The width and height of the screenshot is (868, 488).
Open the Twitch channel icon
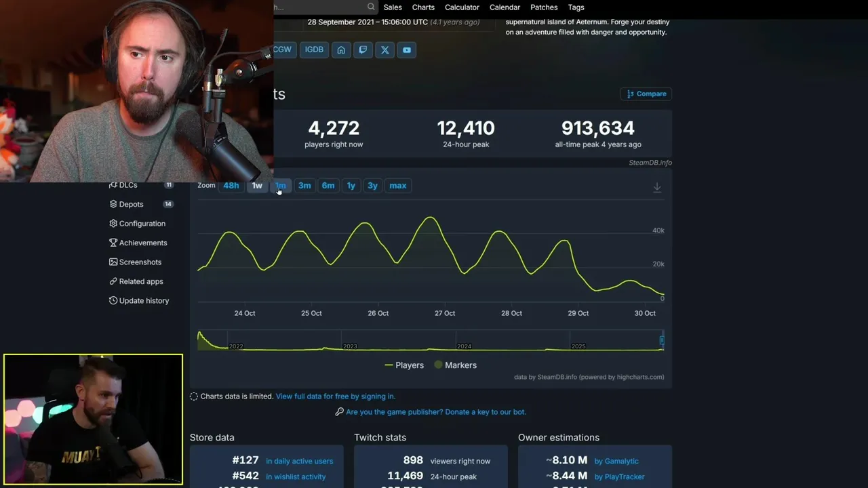(363, 49)
